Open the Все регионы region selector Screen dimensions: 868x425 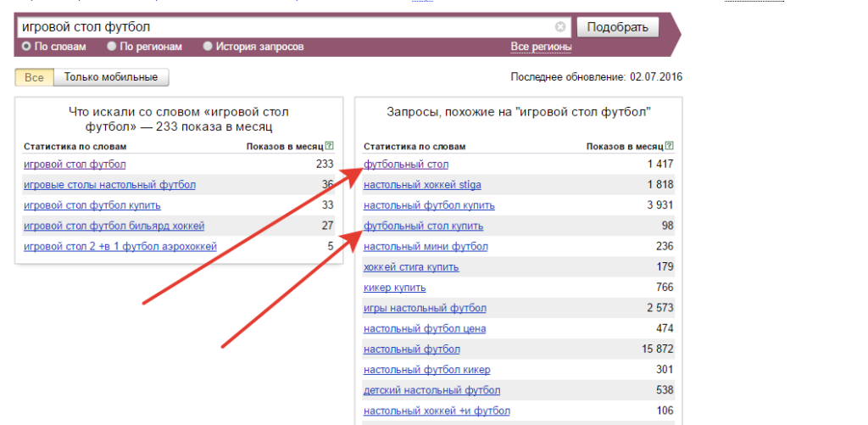tap(541, 47)
